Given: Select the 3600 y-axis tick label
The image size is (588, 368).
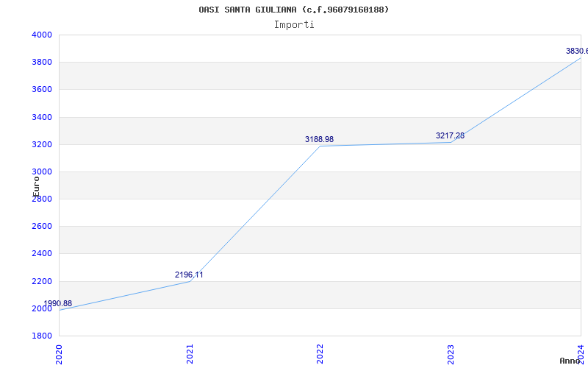Looking at the screenshot, I should tap(42, 90).
